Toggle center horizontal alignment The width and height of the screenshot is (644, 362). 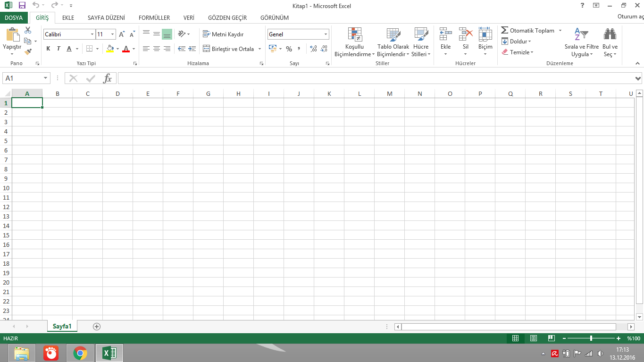[157, 49]
